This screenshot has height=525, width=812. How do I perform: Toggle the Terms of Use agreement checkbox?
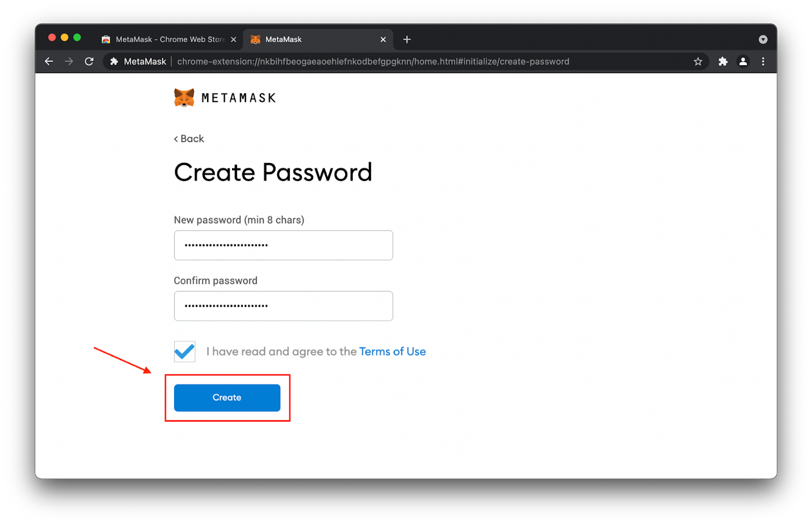coord(184,352)
